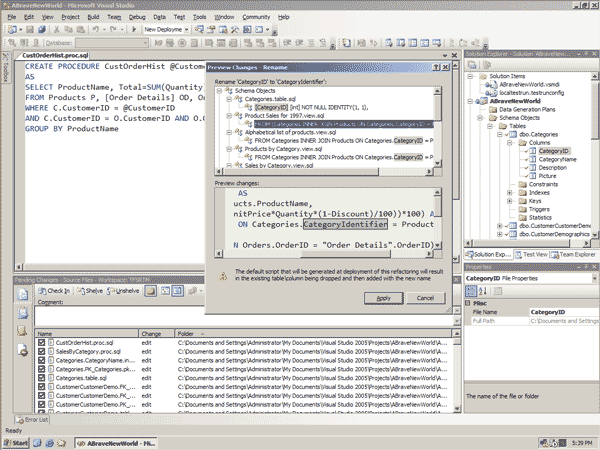This screenshot has height=450, width=600.
Task: Collapse the Categories.table.sql node
Action: click(x=229, y=99)
